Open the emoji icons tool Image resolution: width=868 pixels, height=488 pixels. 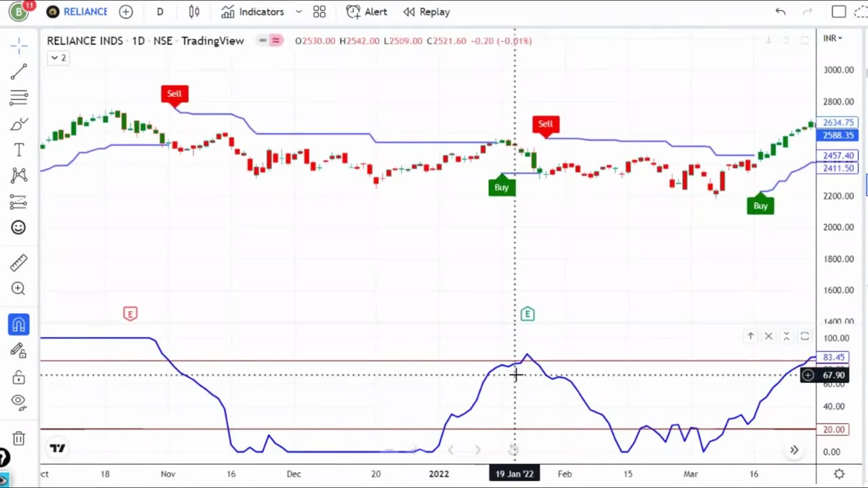point(19,228)
